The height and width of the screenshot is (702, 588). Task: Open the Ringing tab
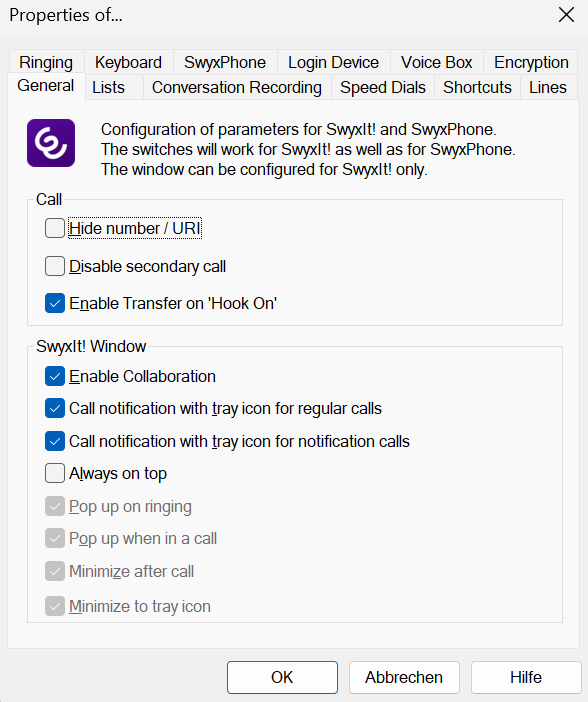(46, 62)
